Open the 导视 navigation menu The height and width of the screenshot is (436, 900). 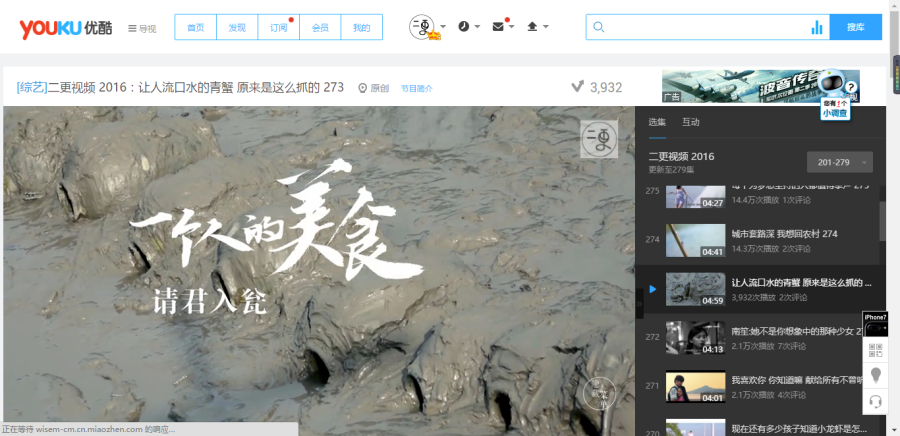[142, 29]
